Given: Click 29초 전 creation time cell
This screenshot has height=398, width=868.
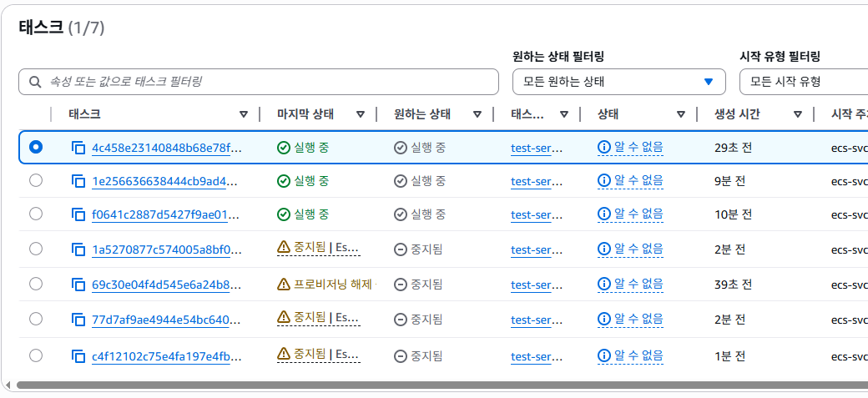Looking at the screenshot, I should [x=733, y=148].
